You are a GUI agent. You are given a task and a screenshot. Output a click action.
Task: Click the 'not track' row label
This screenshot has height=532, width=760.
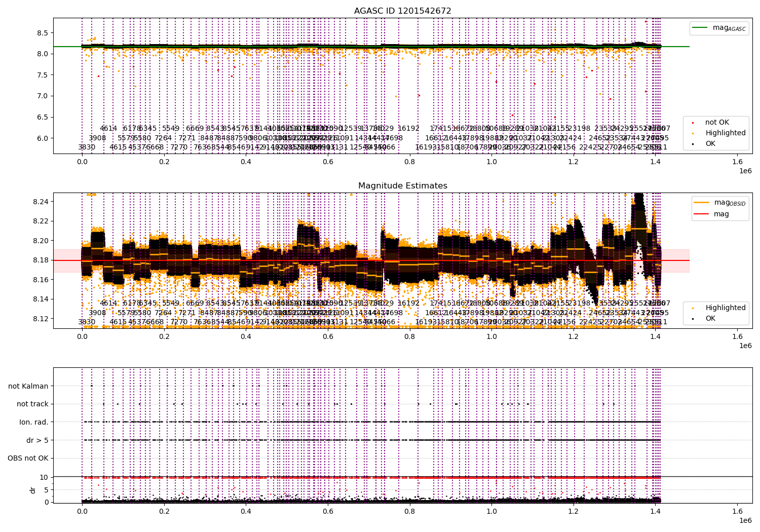tap(32, 404)
